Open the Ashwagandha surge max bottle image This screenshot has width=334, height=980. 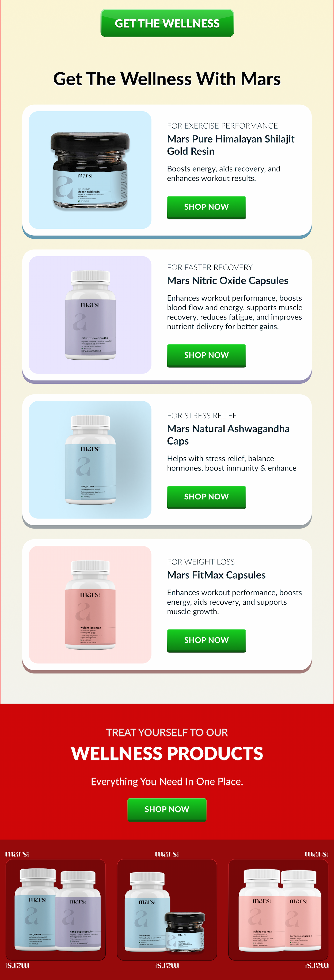pos(90,459)
